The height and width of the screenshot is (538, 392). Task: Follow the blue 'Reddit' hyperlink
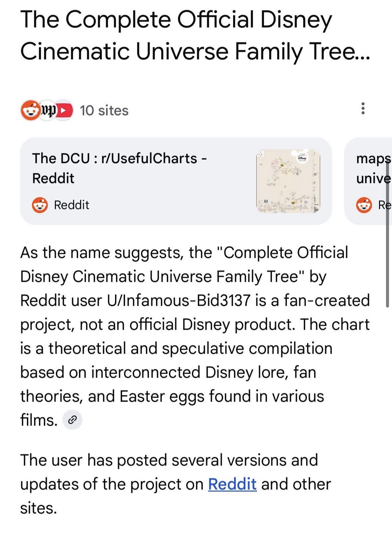(232, 484)
